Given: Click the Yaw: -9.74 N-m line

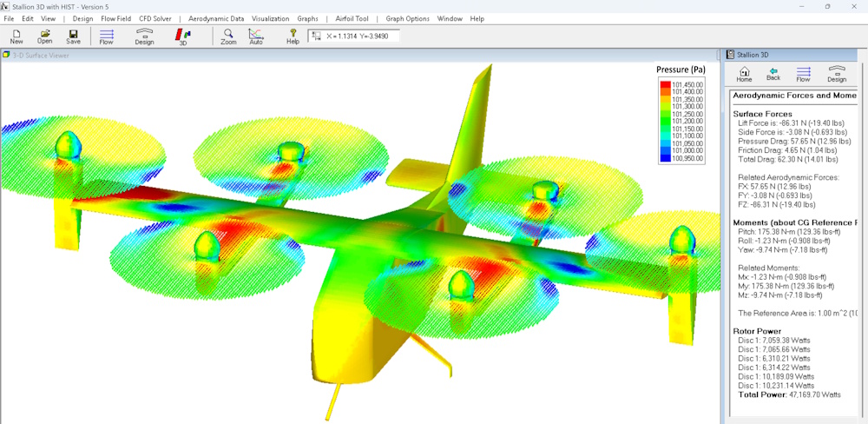Looking at the screenshot, I should pyautogui.click(x=783, y=249).
